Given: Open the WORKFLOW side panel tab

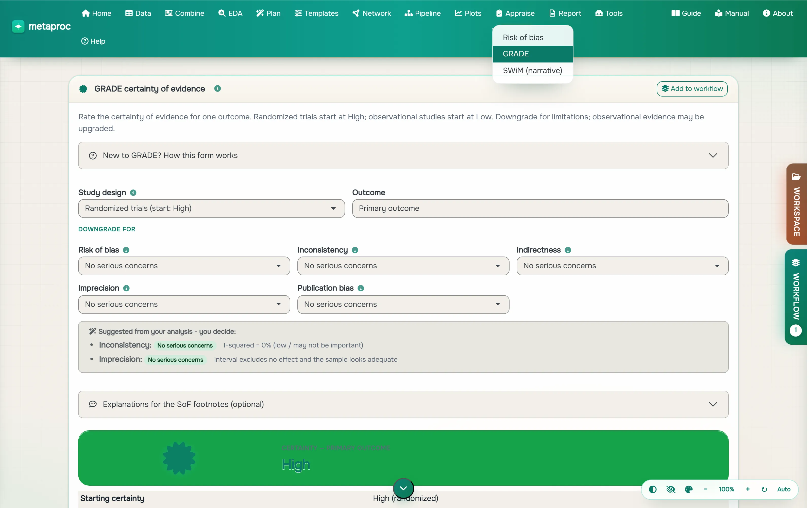Looking at the screenshot, I should (x=796, y=297).
